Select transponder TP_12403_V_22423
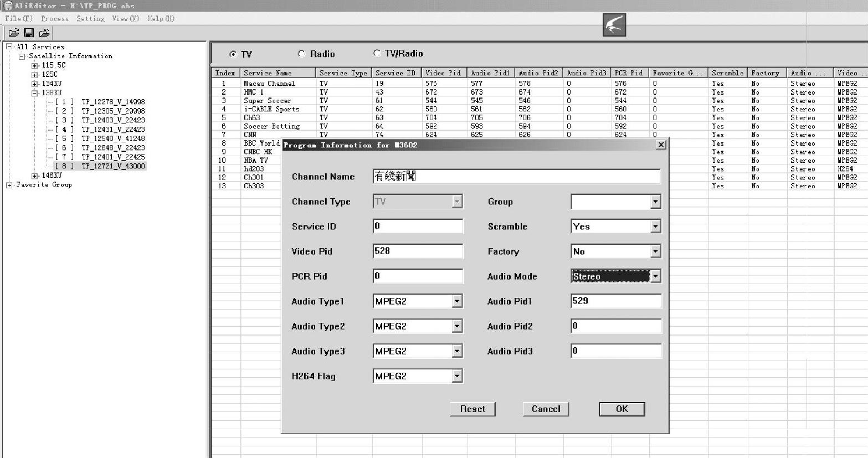 click(x=113, y=120)
